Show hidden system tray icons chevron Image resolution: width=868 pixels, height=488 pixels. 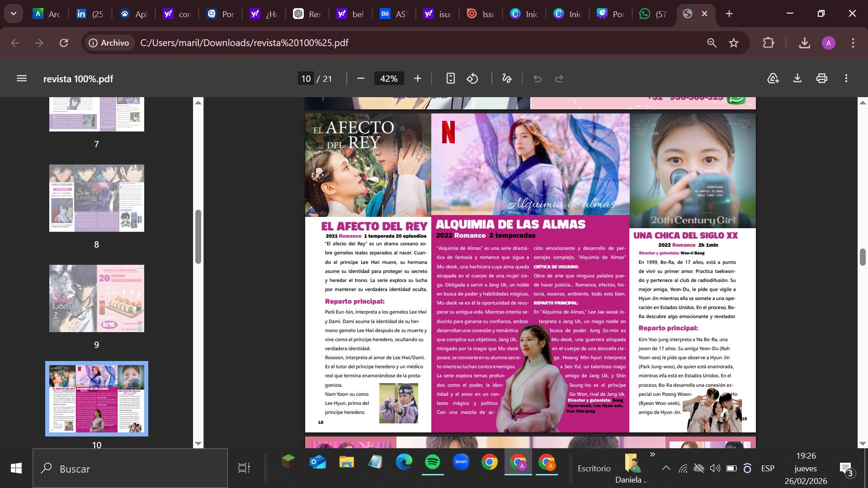(666, 469)
